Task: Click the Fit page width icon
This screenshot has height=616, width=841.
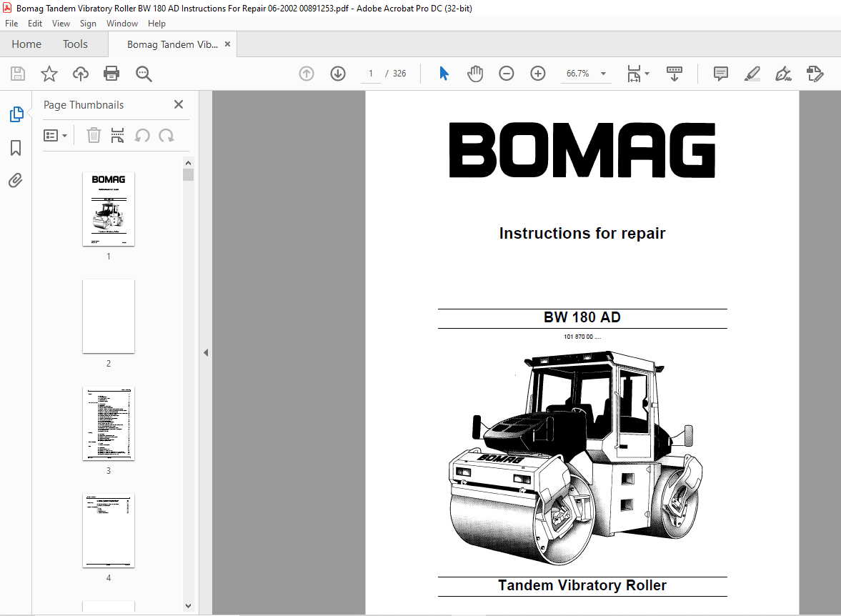Action: point(634,74)
